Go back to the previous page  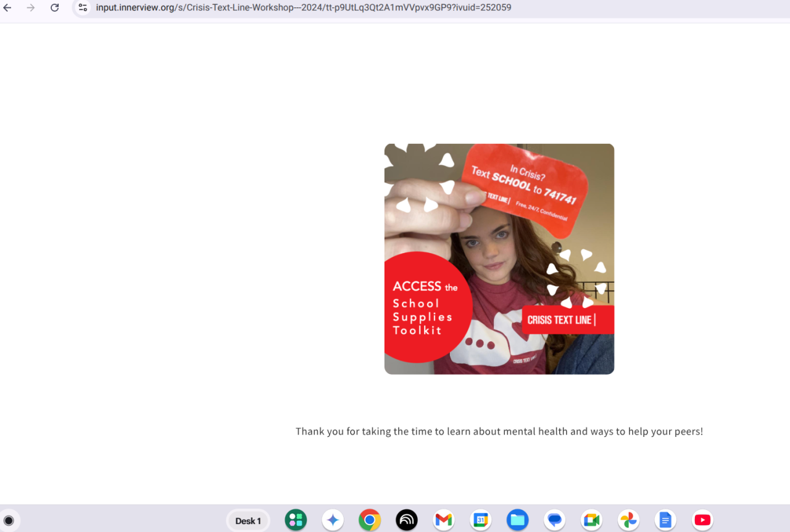[x=7, y=7]
